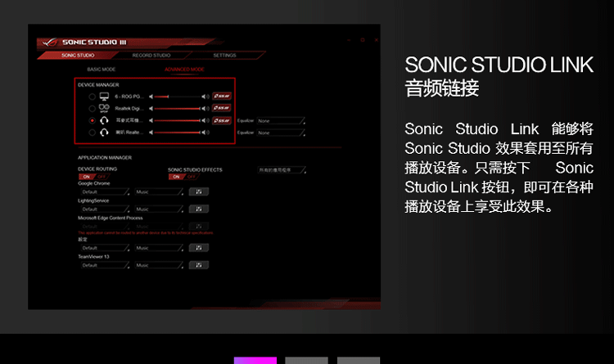Click the monitor icon for the 6 - ROG PG device

[x=104, y=97]
